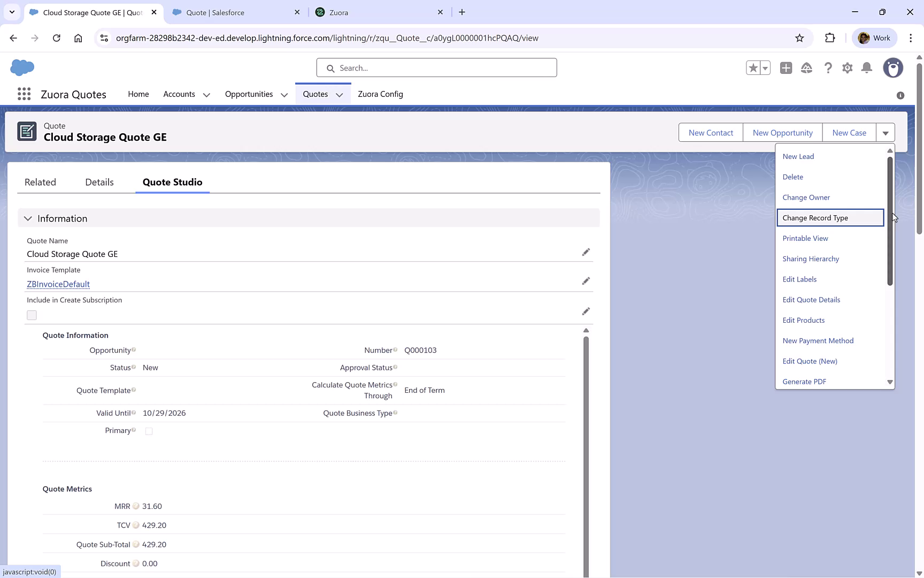
Task: Collapse the Information section
Action: [27, 218]
